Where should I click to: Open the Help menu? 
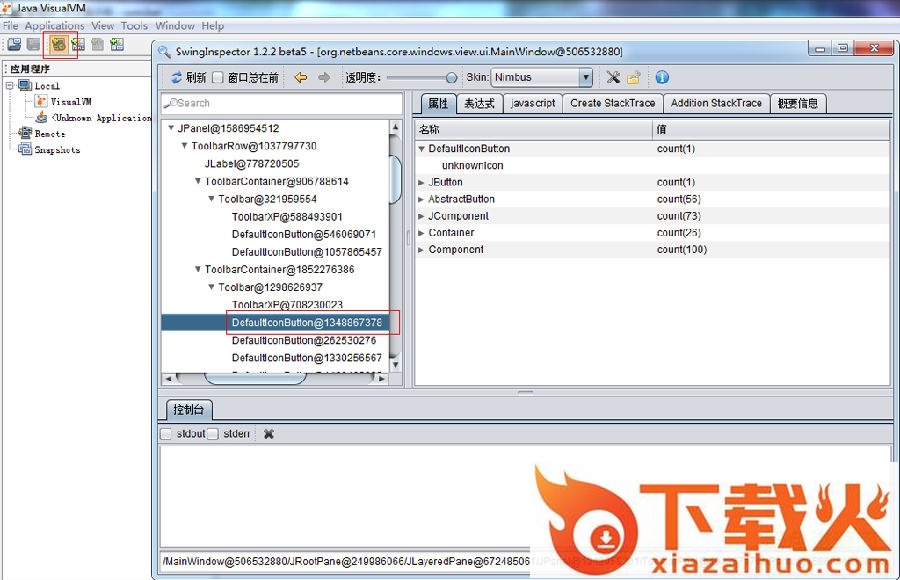click(212, 26)
